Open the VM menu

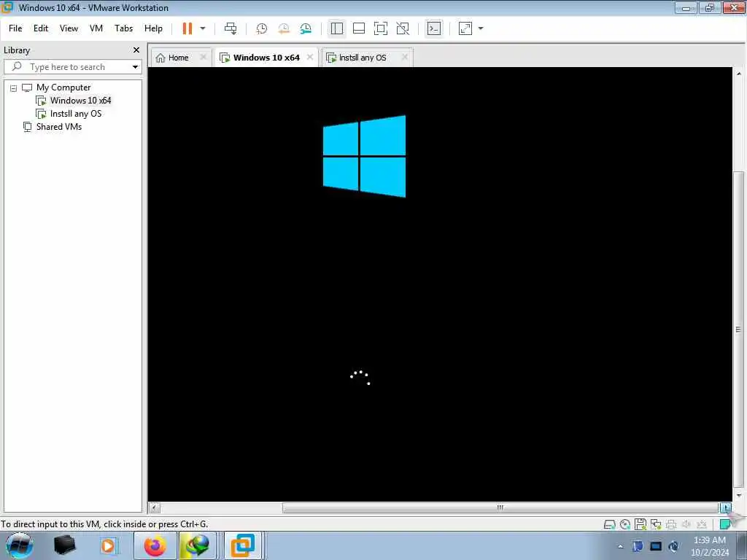(x=96, y=28)
